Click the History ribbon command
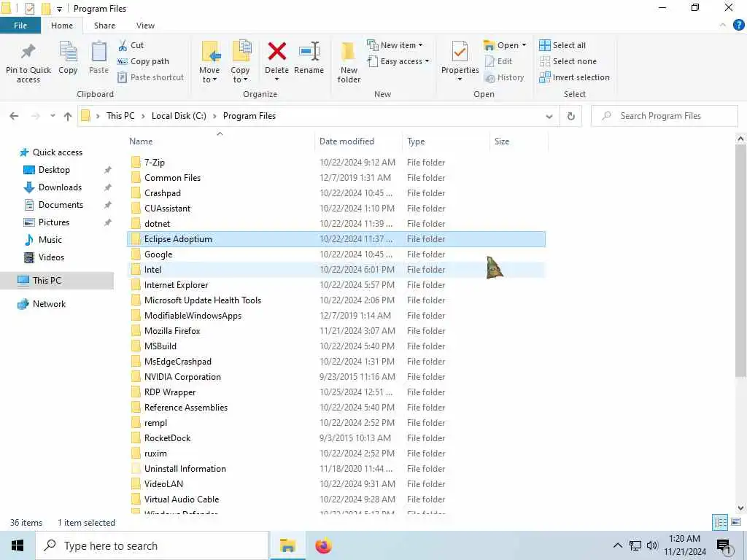This screenshot has width=747, height=560. click(x=504, y=77)
